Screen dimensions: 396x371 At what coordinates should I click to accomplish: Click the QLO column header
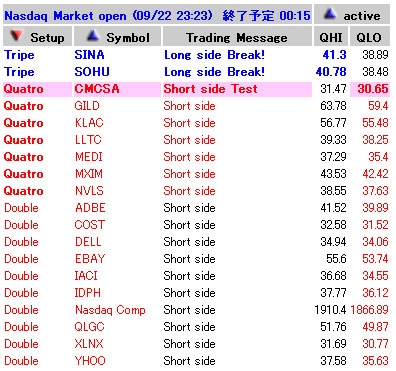pos(369,36)
